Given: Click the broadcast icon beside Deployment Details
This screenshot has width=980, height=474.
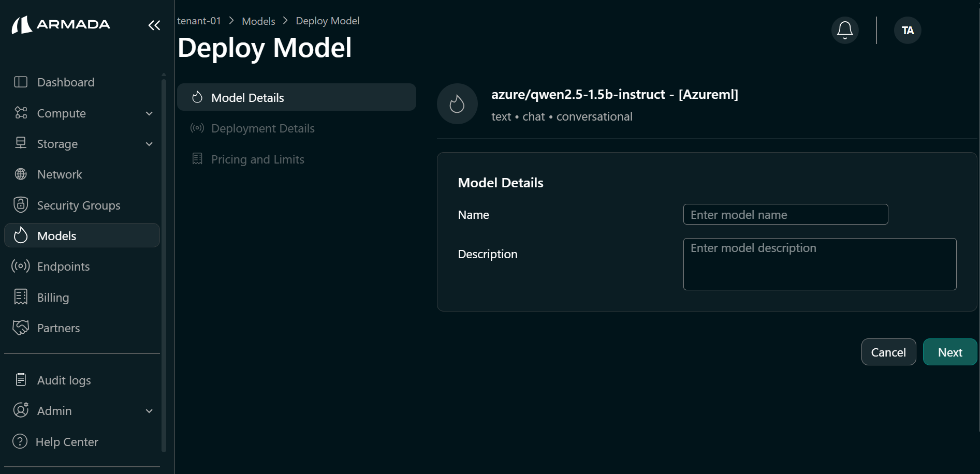Looking at the screenshot, I should pos(197,128).
